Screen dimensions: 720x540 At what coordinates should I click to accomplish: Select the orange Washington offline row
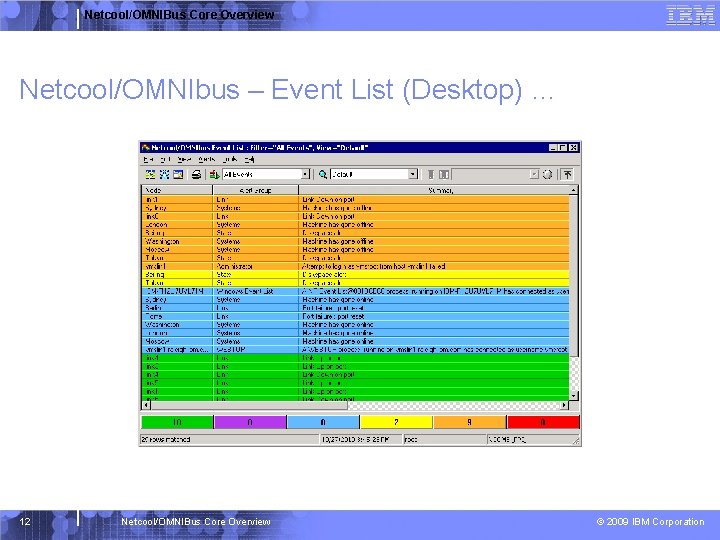point(355,241)
